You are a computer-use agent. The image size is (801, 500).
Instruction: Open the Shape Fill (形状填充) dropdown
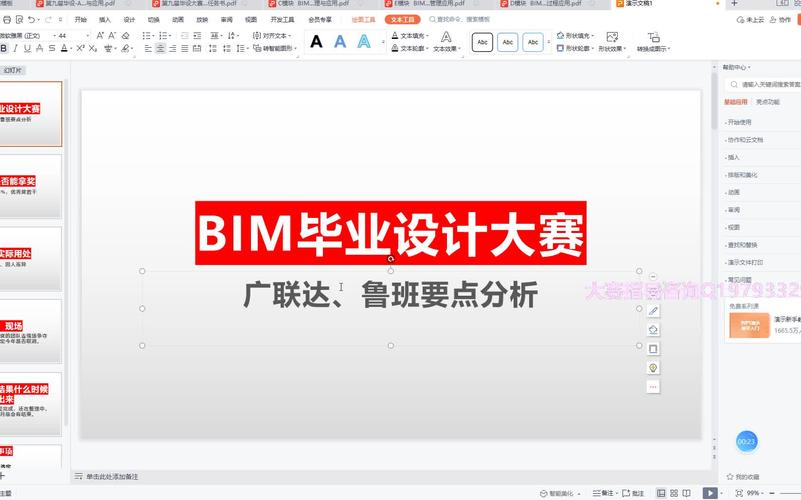point(576,36)
